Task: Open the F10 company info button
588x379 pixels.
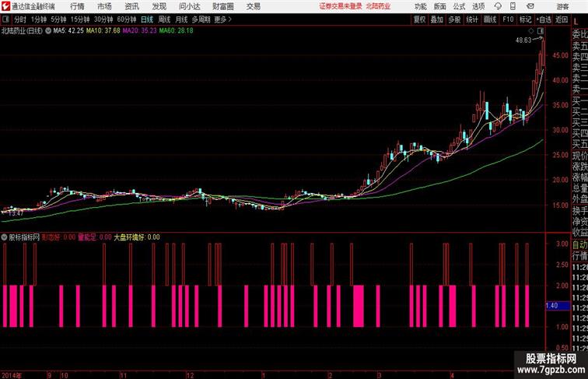Action: (x=508, y=19)
